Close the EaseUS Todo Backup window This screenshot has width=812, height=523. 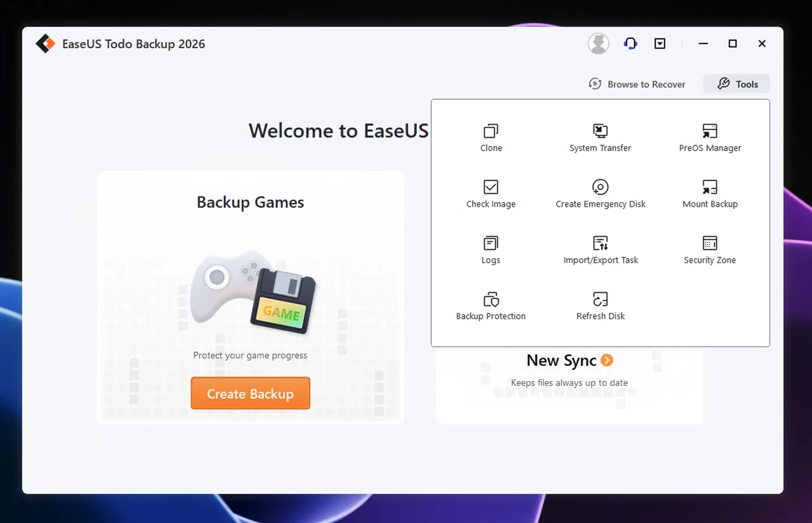[x=762, y=44]
